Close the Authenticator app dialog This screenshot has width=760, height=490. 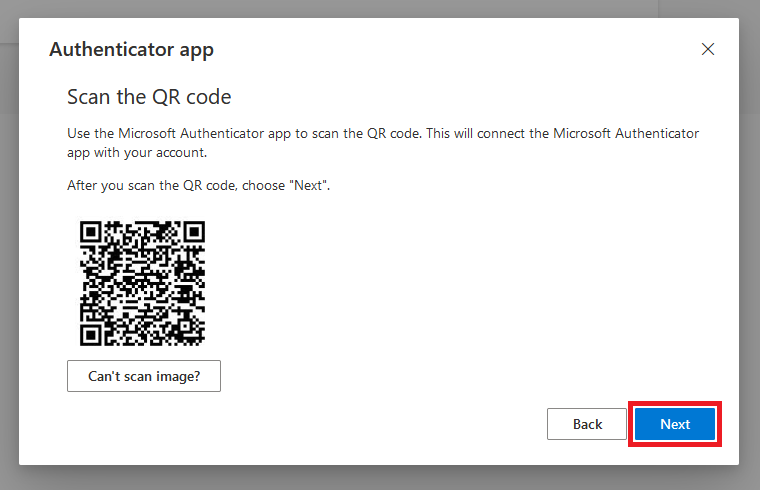708,49
